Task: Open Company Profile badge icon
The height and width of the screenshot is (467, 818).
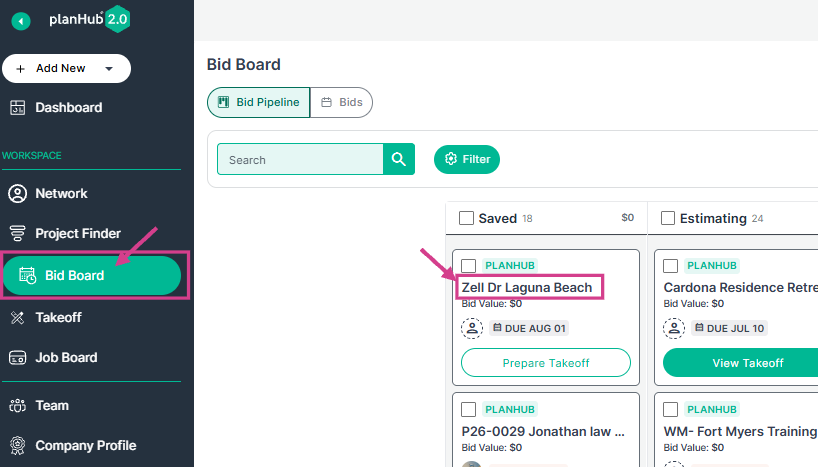Action: (x=18, y=446)
